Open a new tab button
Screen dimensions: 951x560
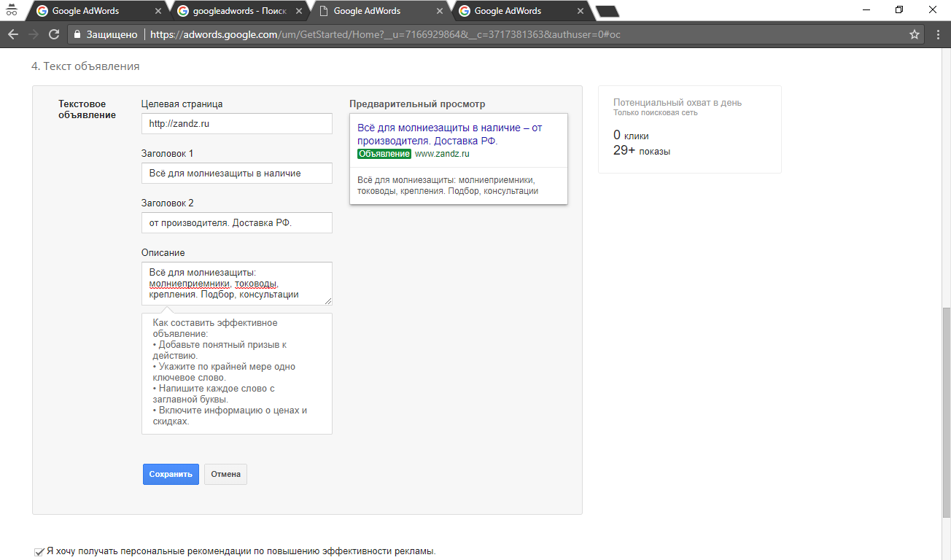point(607,11)
